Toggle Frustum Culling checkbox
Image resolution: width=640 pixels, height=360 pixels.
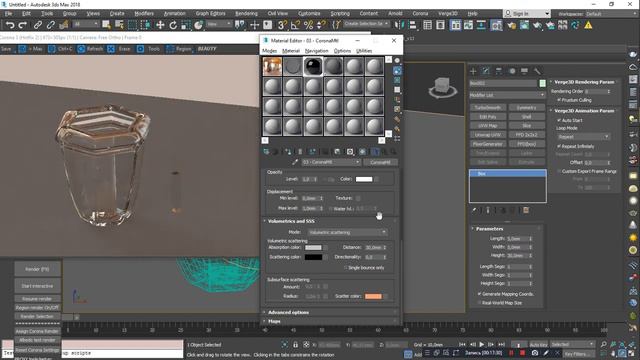tap(559, 100)
